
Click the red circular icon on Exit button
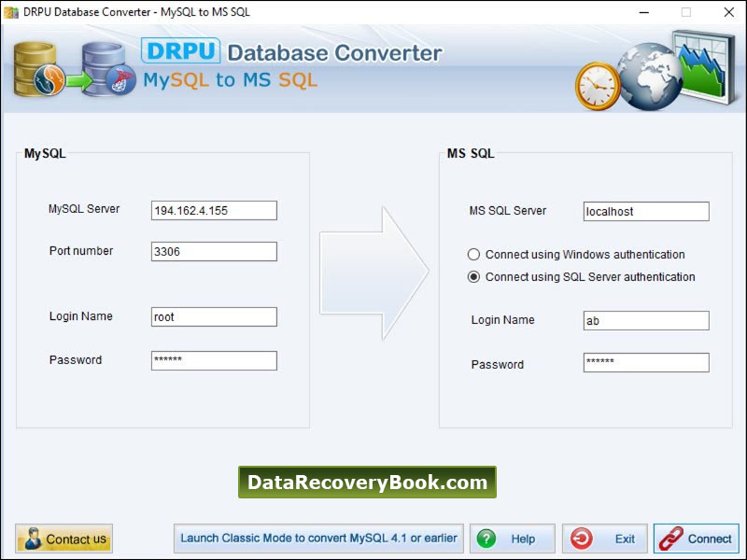coord(584,539)
